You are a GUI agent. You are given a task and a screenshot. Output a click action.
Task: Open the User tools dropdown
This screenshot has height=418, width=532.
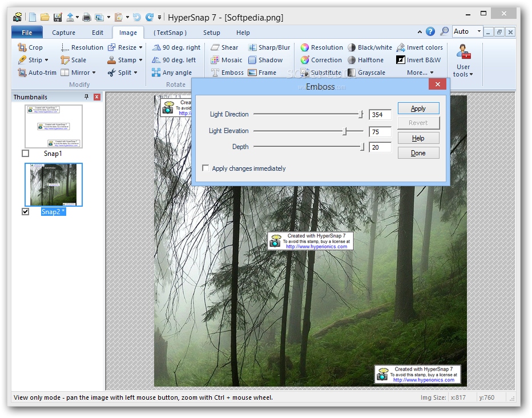point(463,61)
